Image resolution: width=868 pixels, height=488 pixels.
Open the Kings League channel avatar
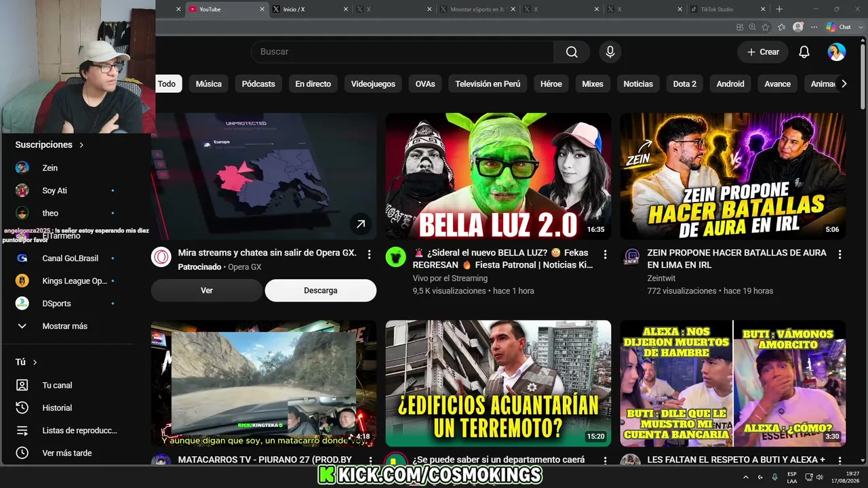(x=22, y=281)
